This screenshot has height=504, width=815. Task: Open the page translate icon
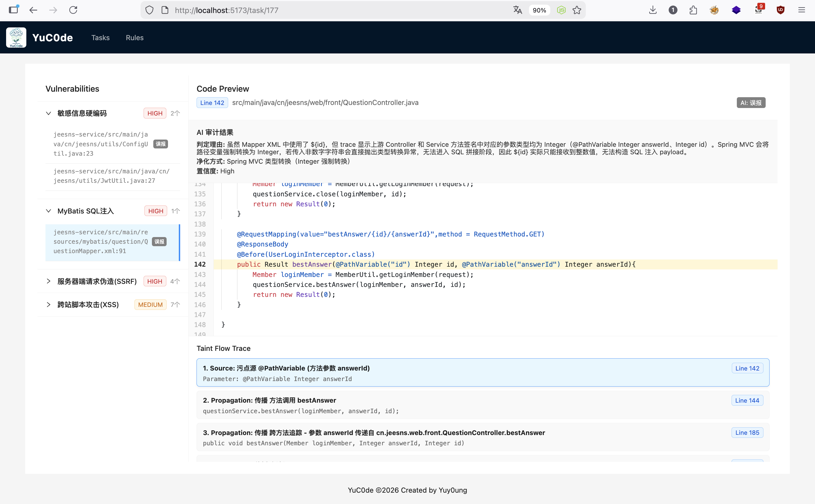518,10
